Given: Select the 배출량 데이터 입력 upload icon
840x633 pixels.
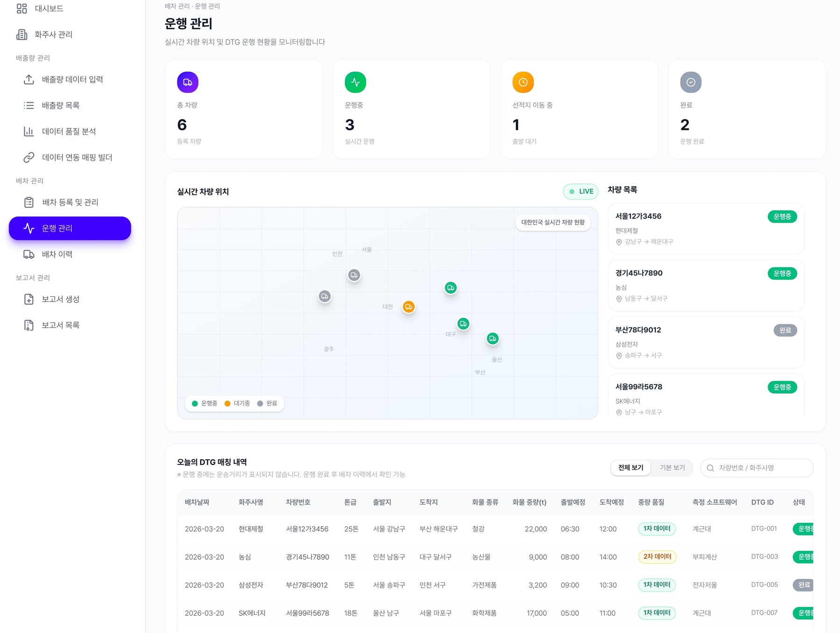Looking at the screenshot, I should pos(29,79).
